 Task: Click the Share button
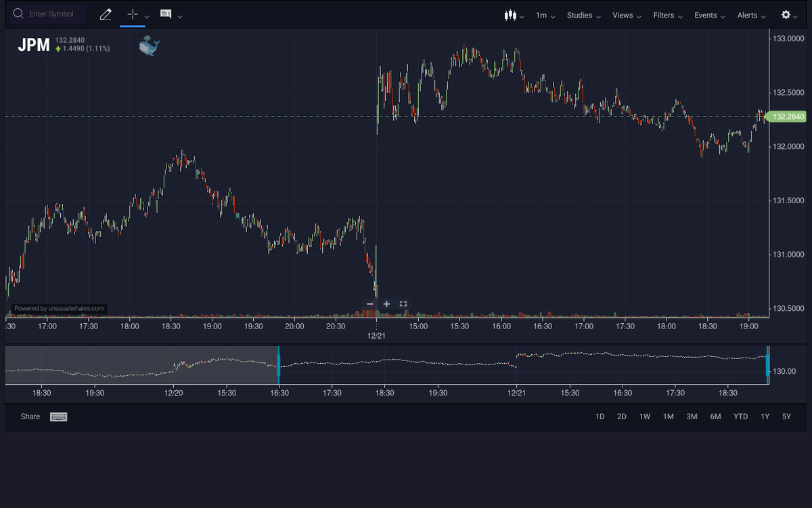30,417
